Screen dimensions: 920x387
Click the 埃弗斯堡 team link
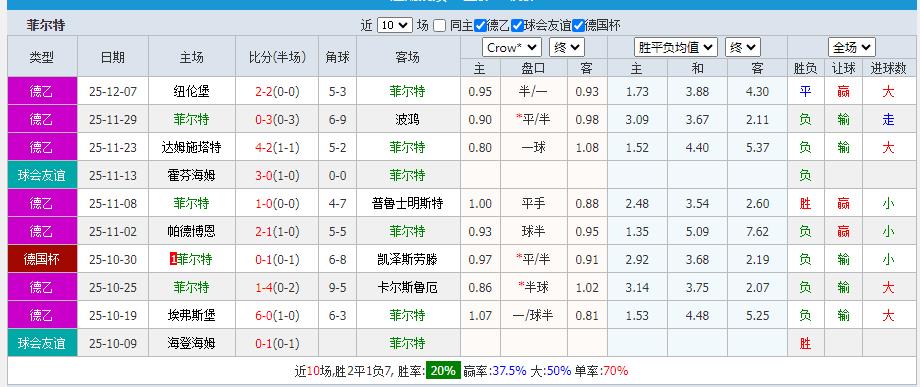pos(191,315)
